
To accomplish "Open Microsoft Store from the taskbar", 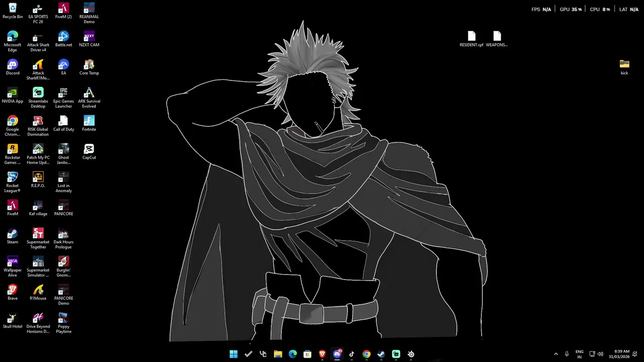I will (x=307, y=354).
